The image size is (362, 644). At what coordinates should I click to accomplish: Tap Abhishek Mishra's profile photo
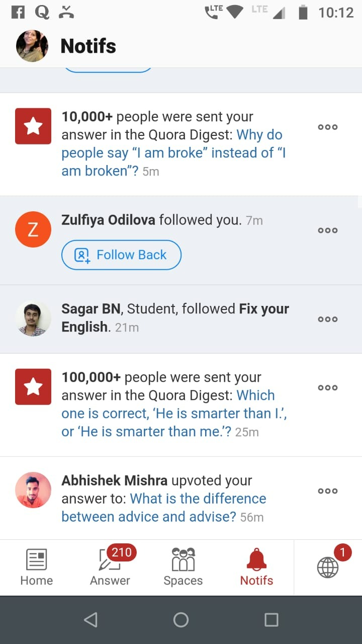click(x=33, y=490)
